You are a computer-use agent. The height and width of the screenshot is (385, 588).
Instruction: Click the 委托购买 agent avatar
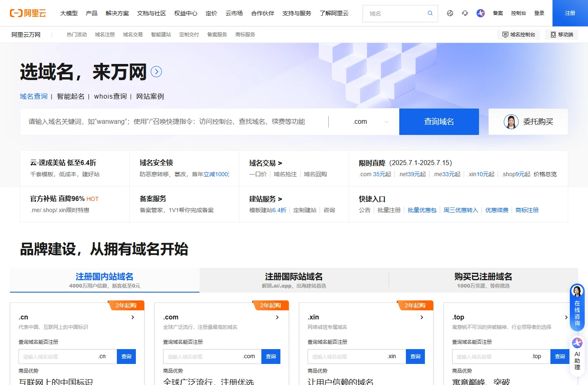[511, 122]
